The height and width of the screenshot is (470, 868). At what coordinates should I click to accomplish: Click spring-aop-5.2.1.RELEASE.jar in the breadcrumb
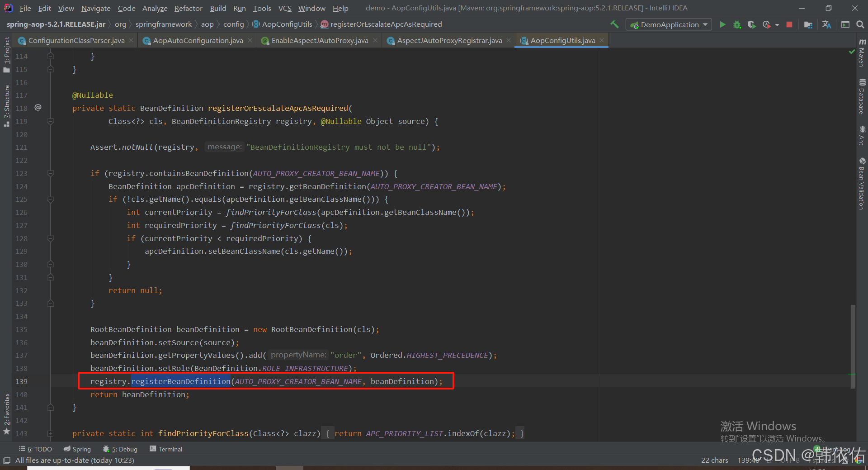pyautogui.click(x=56, y=24)
